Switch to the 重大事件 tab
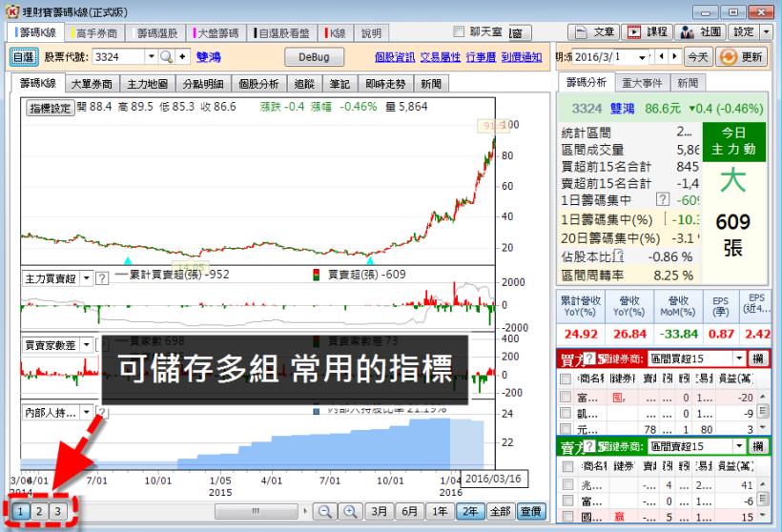Screen dimensions: 782x532 pos(642,83)
